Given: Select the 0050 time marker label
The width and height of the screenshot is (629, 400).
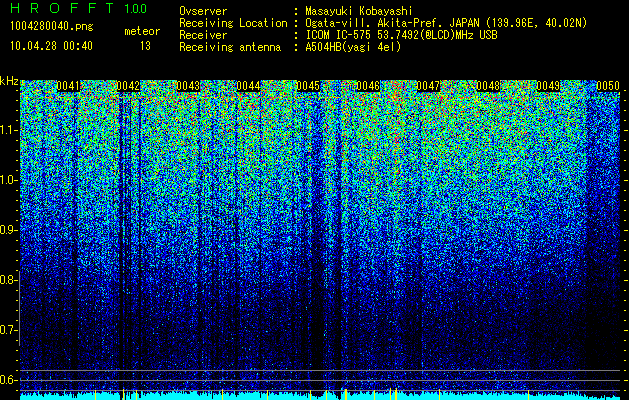Looking at the screenshot, I should tap(608, 86).
